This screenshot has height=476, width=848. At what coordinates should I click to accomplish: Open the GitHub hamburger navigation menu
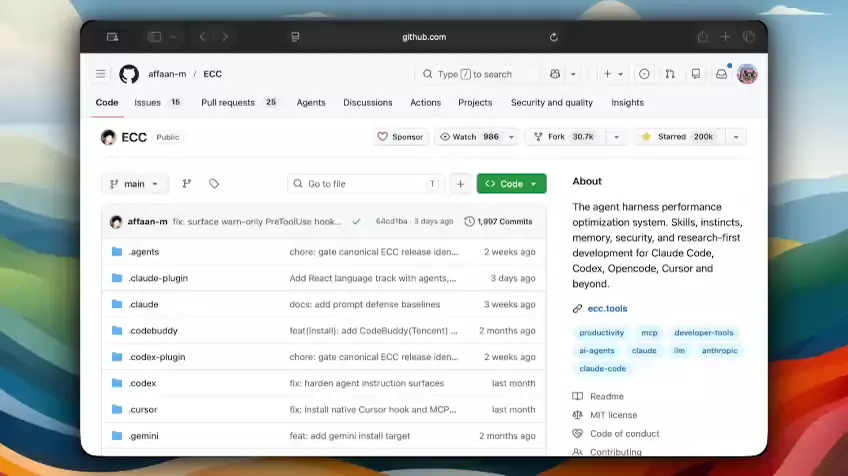pos(101,74)
